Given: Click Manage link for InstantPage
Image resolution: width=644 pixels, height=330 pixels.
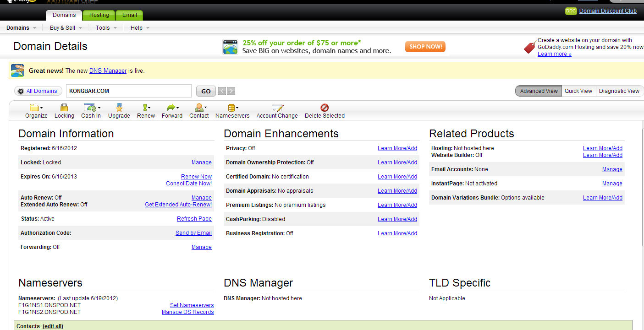Looking at the screenshot, I should click(x=612, y=184).
